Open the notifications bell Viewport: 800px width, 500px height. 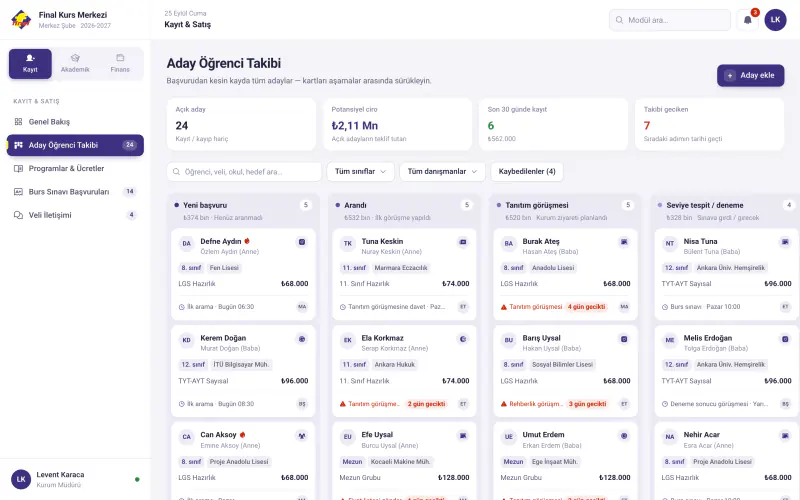tap(747, 20)
